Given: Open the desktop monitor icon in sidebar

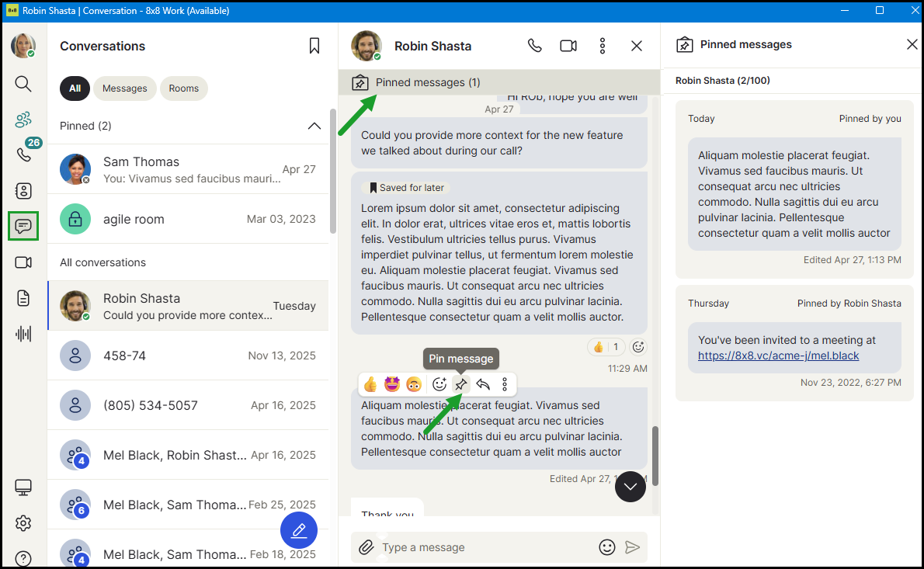Looking at the screenshot, I should pos(23,487).
